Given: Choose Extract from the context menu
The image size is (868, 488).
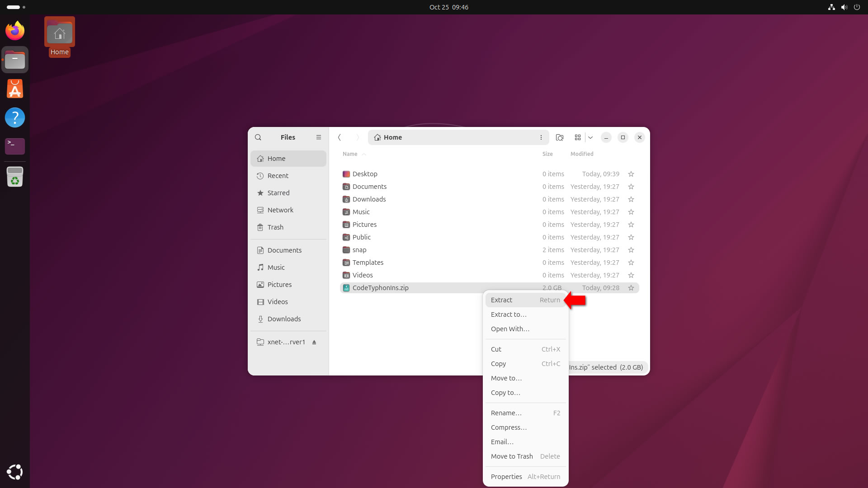Looking at the screenshot, I should click(502, 300).
